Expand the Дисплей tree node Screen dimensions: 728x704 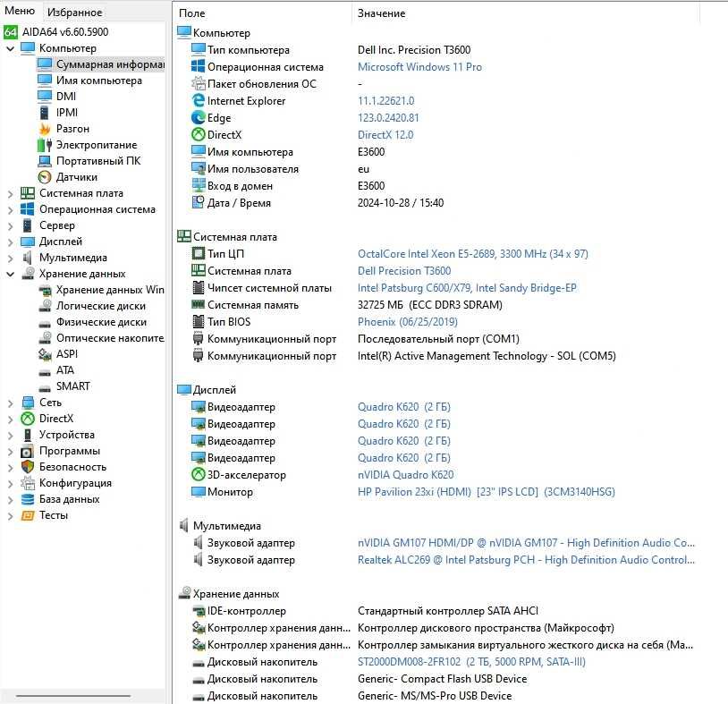(x=10, y=242)
